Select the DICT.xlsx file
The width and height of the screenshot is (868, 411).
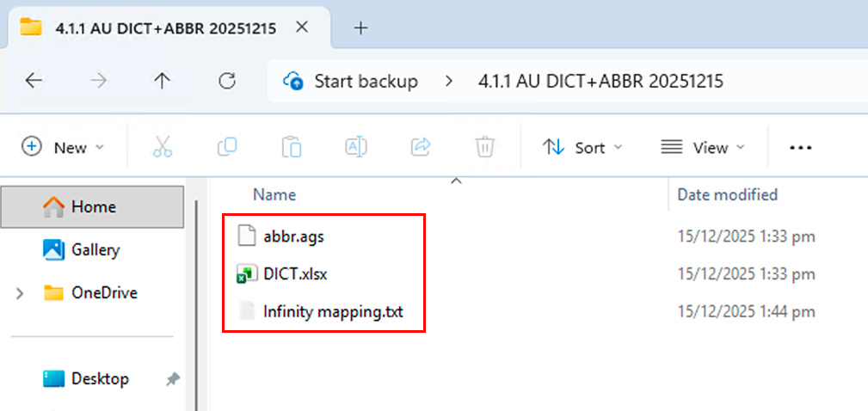295,273
